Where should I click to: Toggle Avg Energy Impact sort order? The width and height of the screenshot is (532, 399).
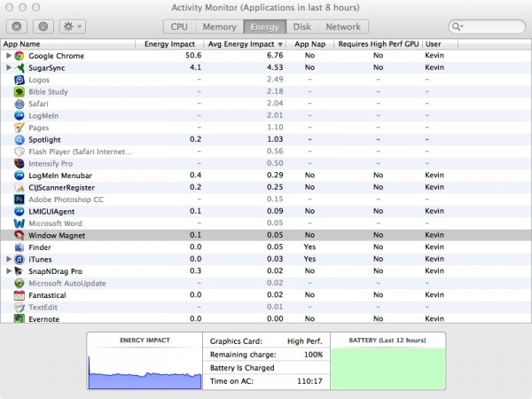(245, 44)
